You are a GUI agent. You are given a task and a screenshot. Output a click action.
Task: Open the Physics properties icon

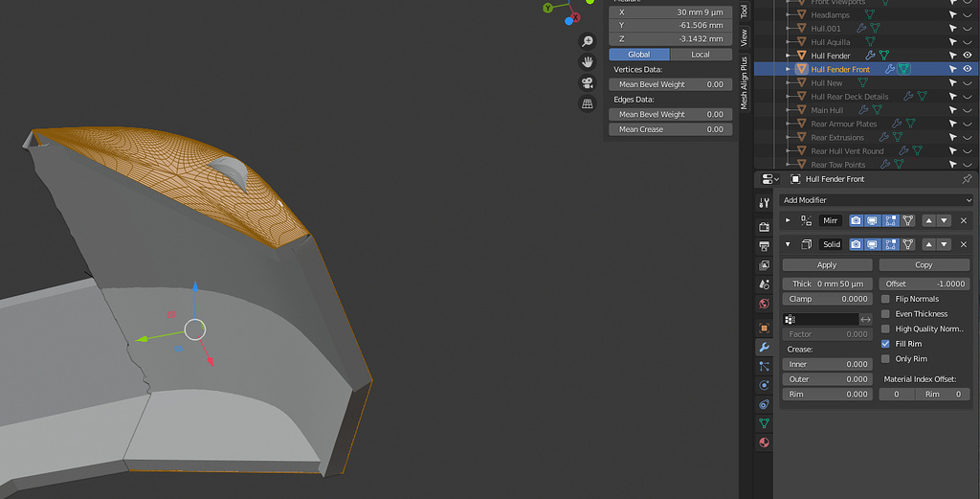point(764,385)
